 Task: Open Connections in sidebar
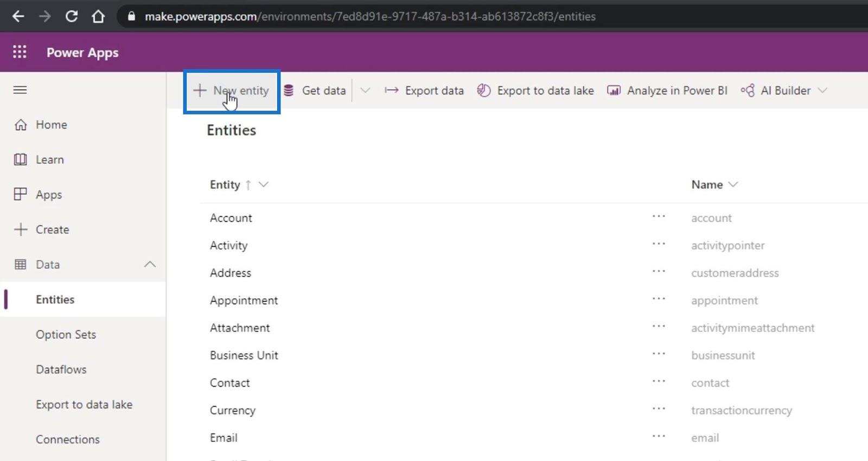click(68, 439)
